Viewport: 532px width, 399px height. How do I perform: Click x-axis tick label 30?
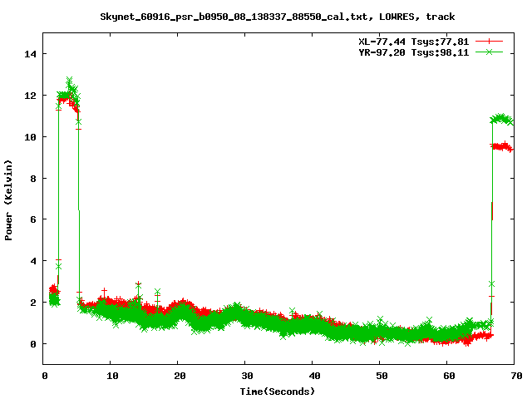click(247, 376)
